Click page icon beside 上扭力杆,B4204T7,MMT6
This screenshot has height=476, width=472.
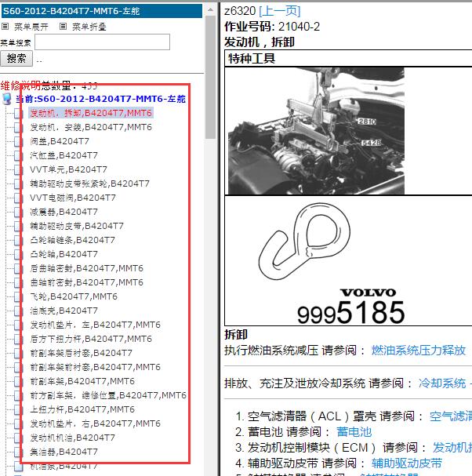point(18,409)
